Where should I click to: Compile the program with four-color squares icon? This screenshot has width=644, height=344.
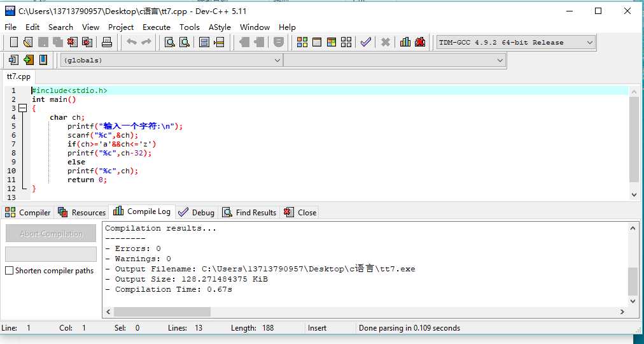click(x=302, y=42)
